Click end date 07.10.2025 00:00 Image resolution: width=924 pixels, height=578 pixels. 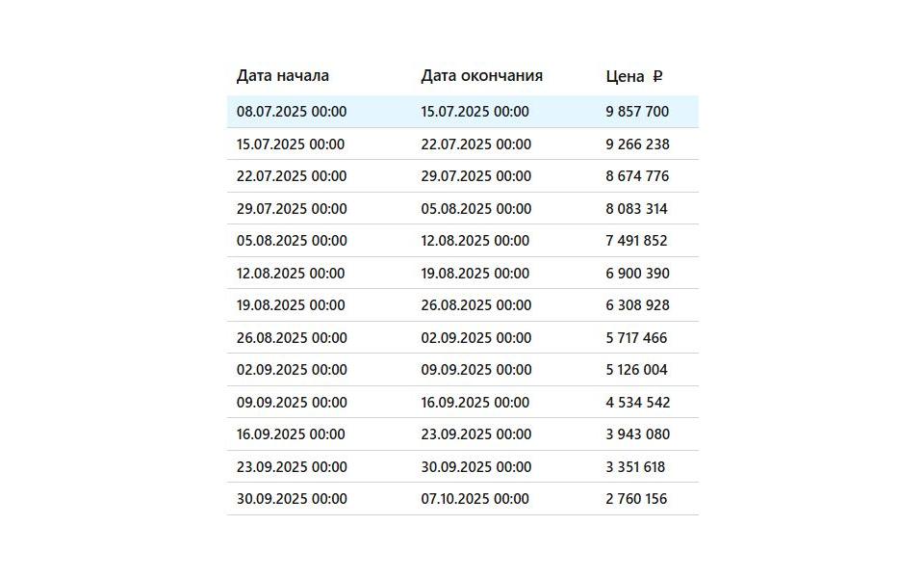pyautogui.click(x=475, y=498)
